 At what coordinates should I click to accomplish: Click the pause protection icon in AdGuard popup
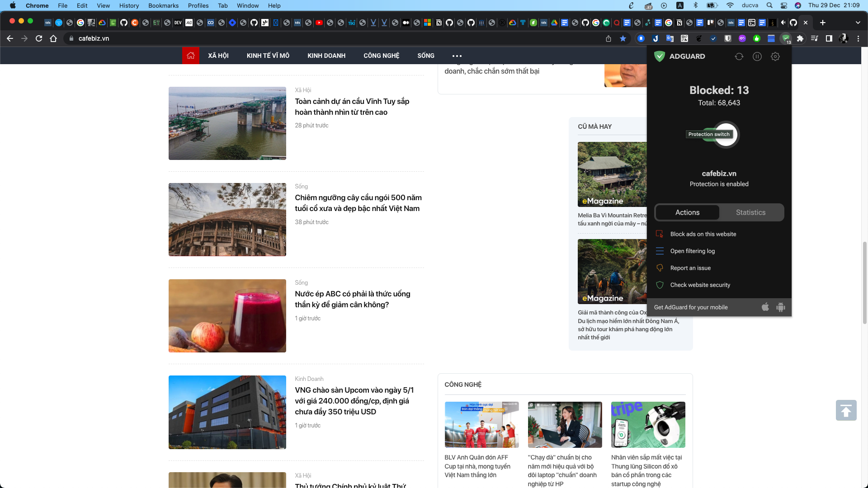click(758, 56)
